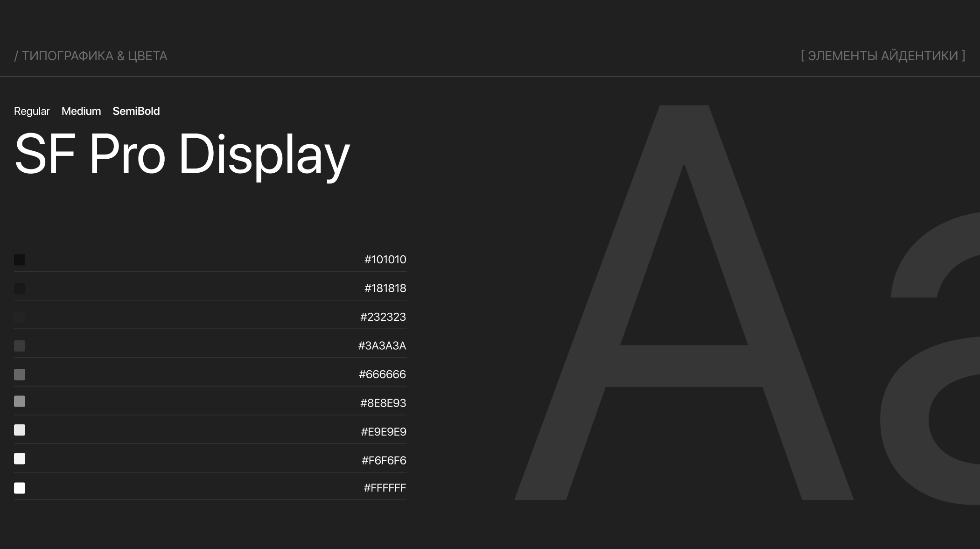Pick the #3A3A3A gray swatch
980x549 pixels.
click(20, 346)
